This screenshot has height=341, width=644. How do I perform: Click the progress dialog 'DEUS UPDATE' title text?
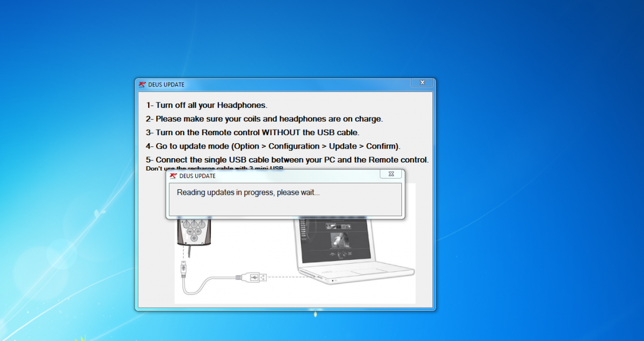(x=197, y=176)
